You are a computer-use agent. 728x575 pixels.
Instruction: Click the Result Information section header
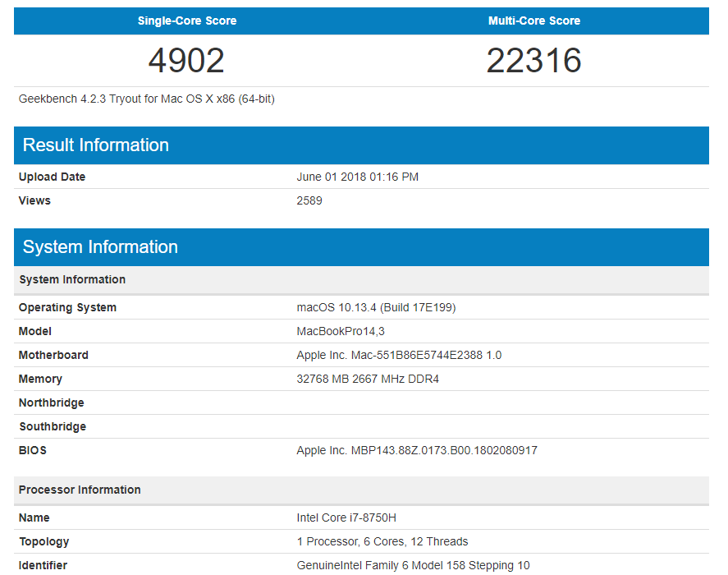pos(94,145)
